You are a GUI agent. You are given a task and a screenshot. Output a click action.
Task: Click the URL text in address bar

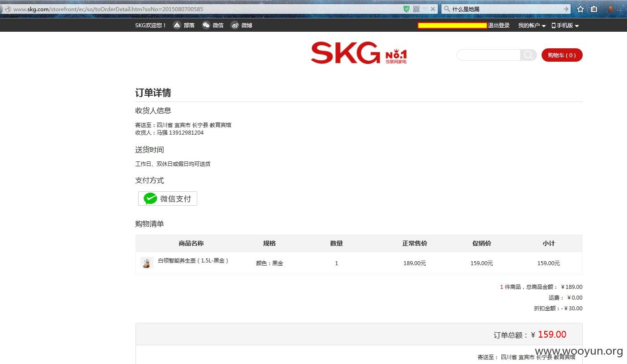click(x=108, y=9)
